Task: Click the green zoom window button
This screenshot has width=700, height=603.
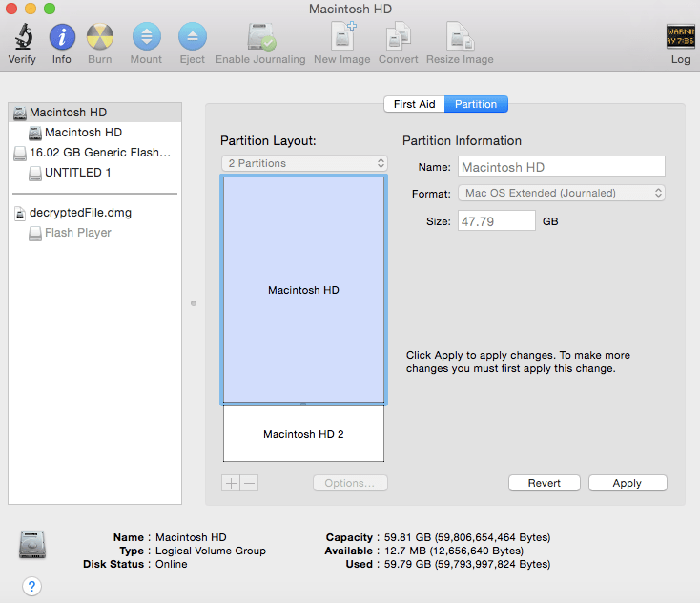Action: tap(50, 9)
